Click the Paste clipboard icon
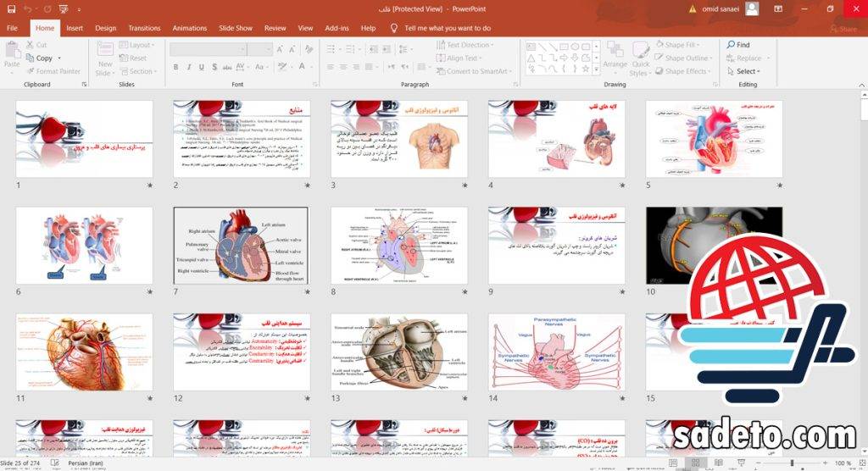Viewport: 868px width, 471px height. pos(12,51)
